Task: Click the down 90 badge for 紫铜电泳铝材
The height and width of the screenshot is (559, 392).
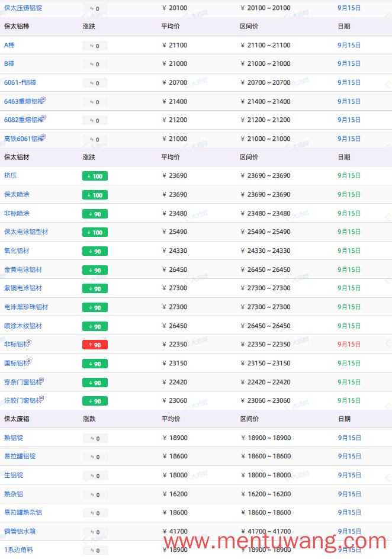Action: 95,289
